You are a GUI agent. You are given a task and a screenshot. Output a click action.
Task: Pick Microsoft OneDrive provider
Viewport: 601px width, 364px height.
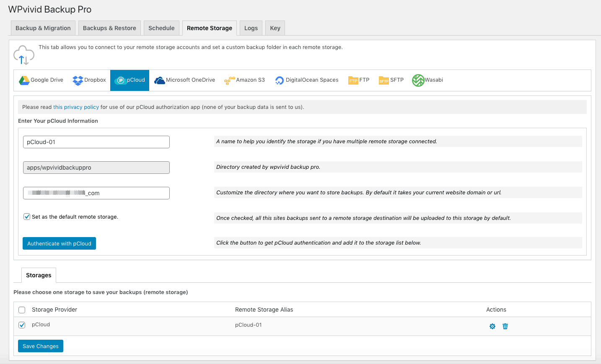tap(185, 80)
